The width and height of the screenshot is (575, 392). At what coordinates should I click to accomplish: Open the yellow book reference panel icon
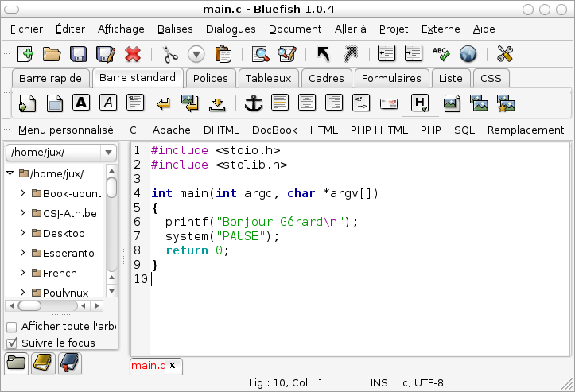click(x=43, y=363)
